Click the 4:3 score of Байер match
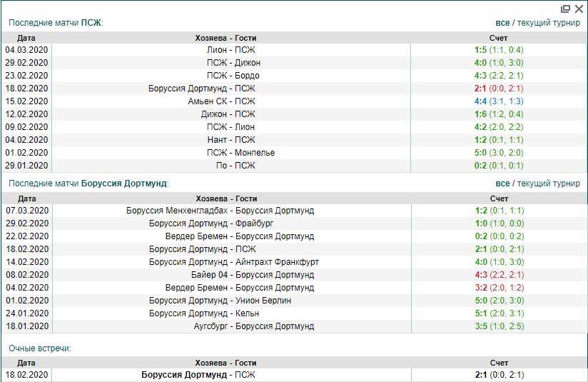The height and width of the screenshot is (382, 588). coord(481,275)
